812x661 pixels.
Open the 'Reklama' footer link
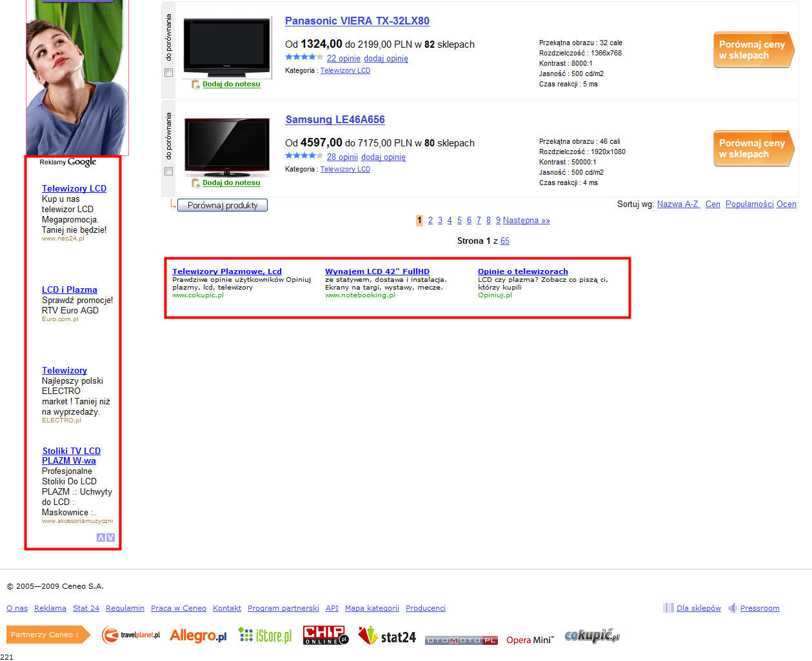pos(50,608)
